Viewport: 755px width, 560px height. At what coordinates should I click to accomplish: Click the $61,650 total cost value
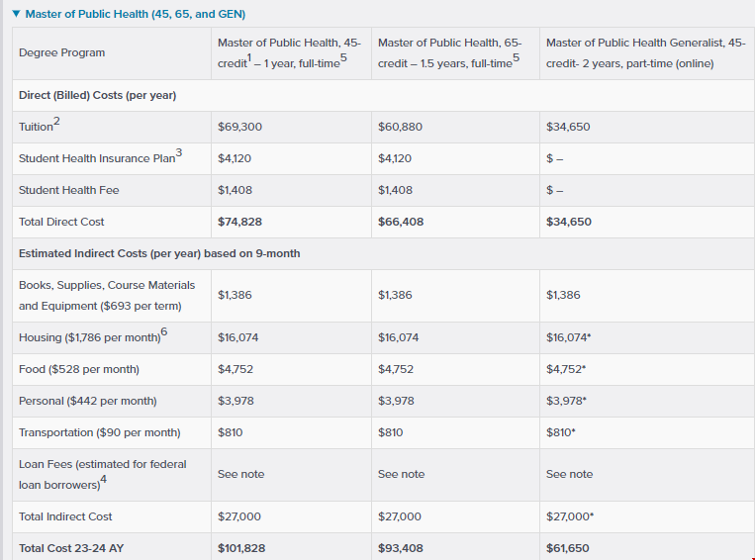tap(567, 547)
